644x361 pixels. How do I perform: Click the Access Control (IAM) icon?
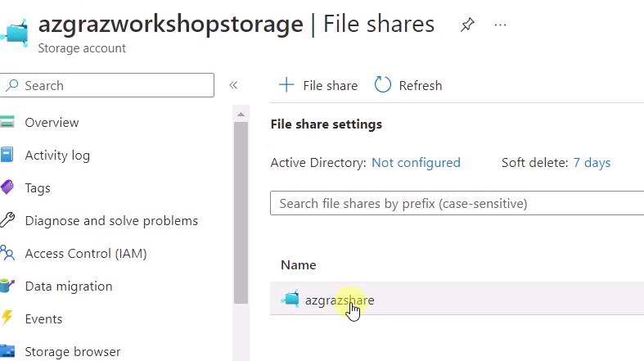point(7,253)
